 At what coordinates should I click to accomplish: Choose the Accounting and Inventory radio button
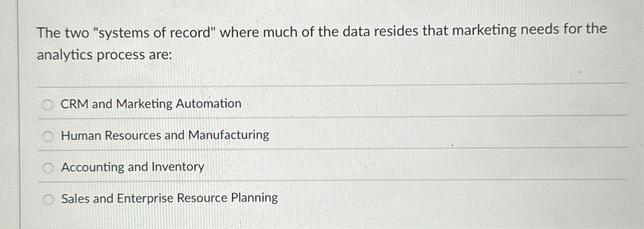click(x=48, y=168)
